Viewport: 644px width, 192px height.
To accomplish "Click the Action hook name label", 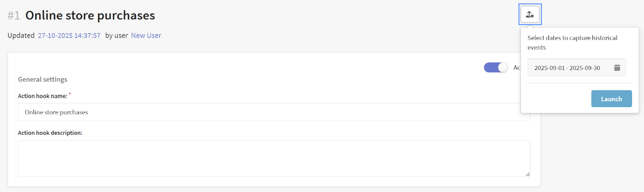I will [42, 96].
